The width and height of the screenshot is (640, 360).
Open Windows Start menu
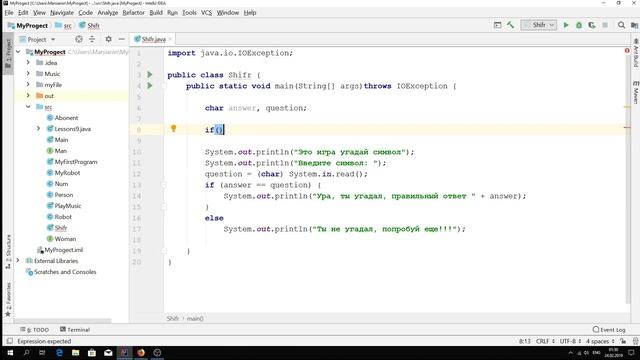tap(10, 353)
